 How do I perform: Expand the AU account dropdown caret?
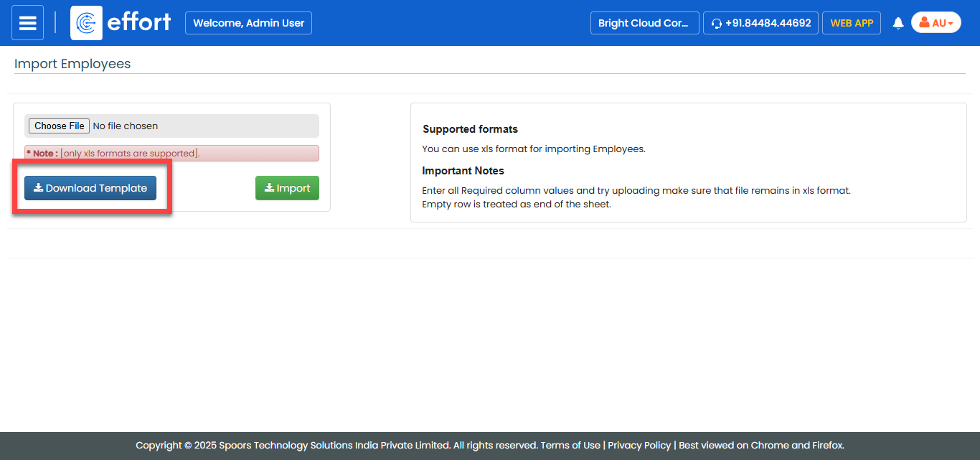[x=951, y=24]
